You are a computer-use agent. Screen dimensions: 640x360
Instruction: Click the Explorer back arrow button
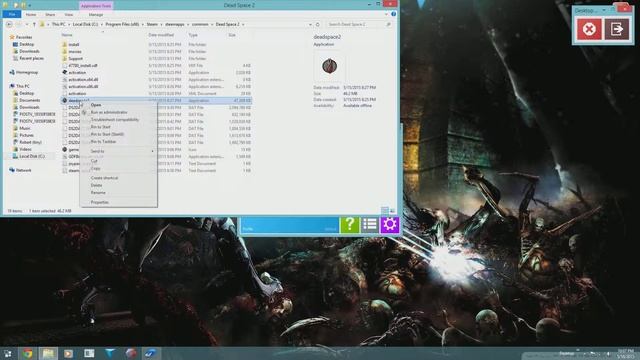click(9, 24)
